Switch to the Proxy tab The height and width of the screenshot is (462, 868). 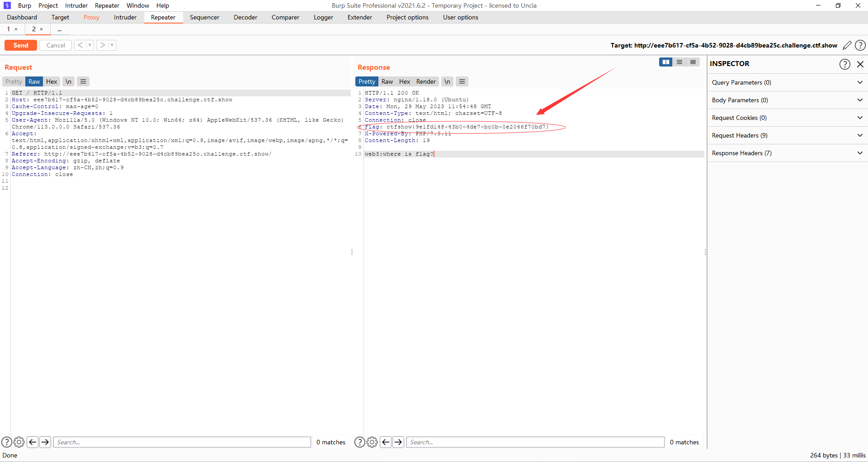tap(91, 17)
